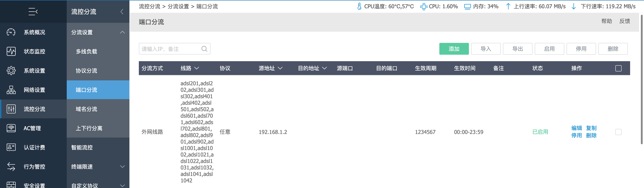The image size is (644, 188).
Task: Click the 网络设置 network topology icon
Action: [11, 90]
